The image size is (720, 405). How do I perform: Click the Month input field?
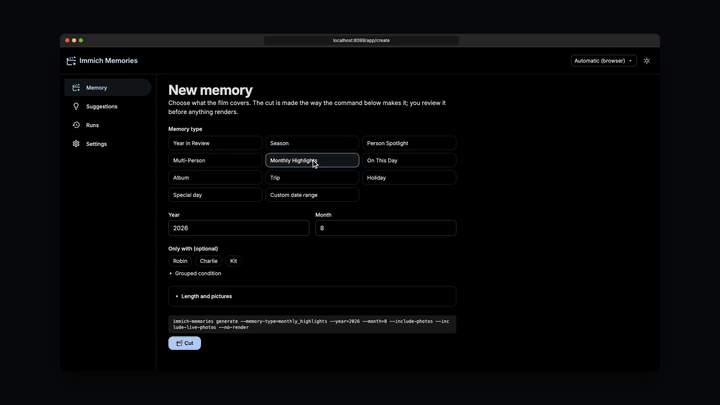[386, 228]
